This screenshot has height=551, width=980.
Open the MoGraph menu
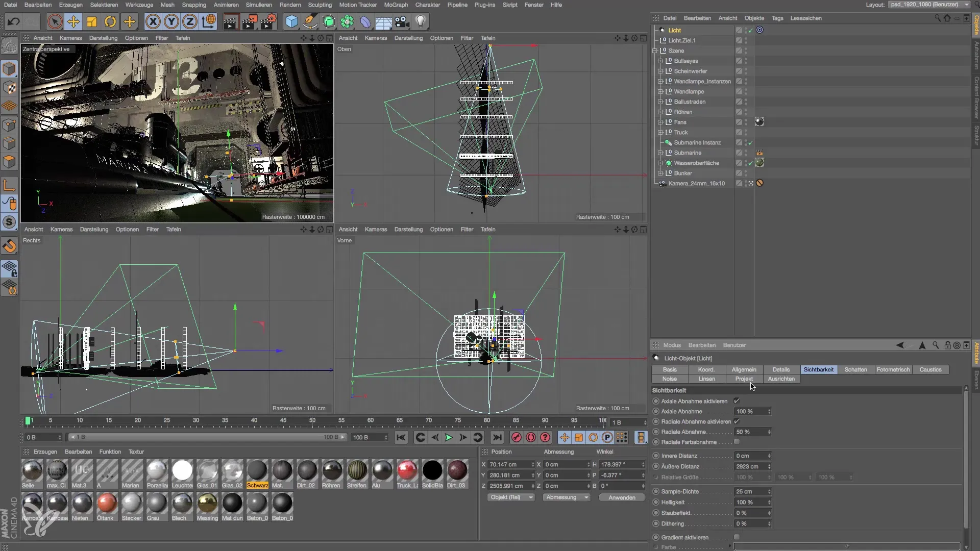tap(396, 5)
